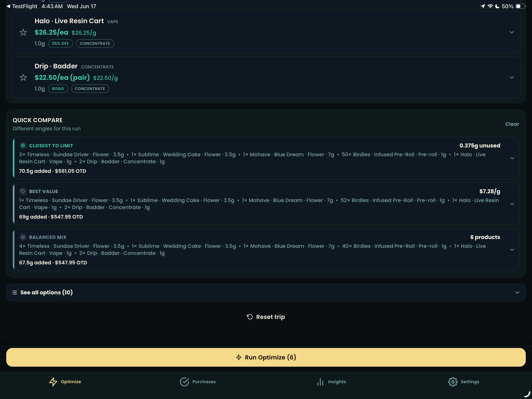
Task: Open the Settings tab
Action: click(x=464, y=382)
